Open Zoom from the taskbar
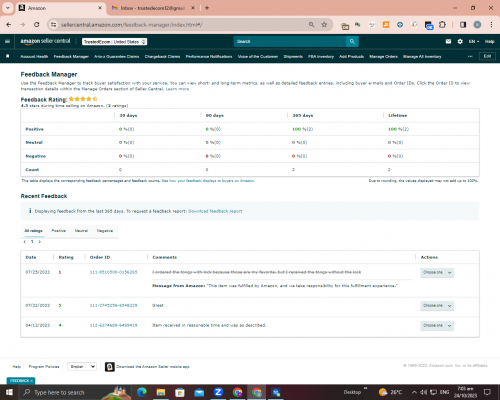 [218, 392]
